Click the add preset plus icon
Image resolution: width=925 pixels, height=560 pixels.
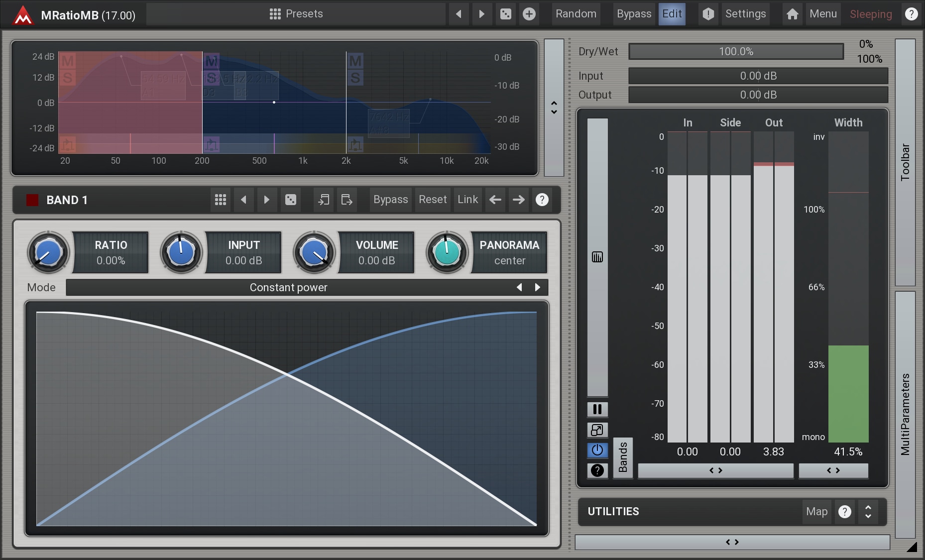coord(529,14)
